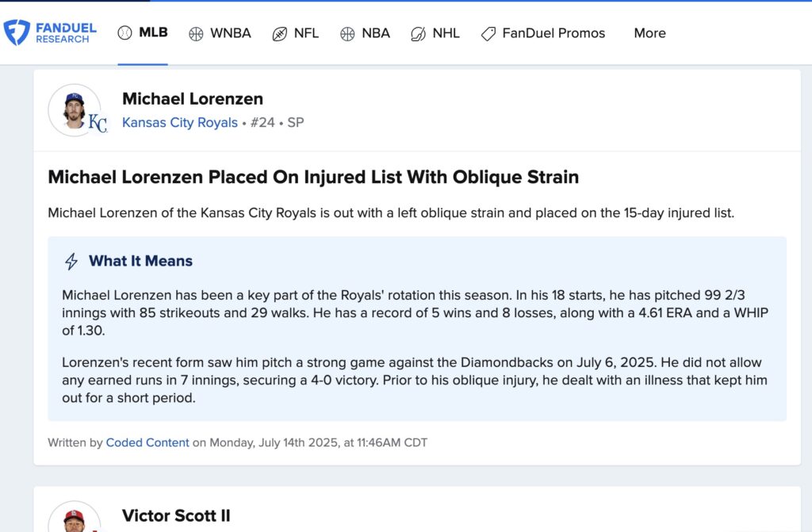
Task: Open the NBA section
Action: 365,33
